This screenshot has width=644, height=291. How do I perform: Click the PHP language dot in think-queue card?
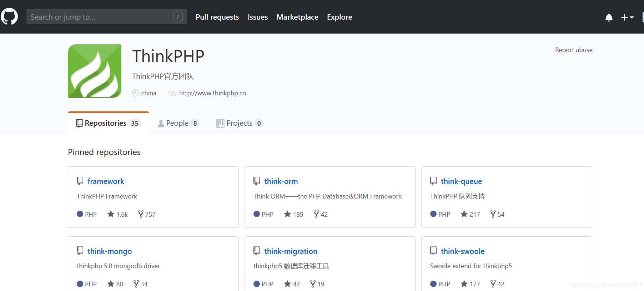(x=433, y=214)
